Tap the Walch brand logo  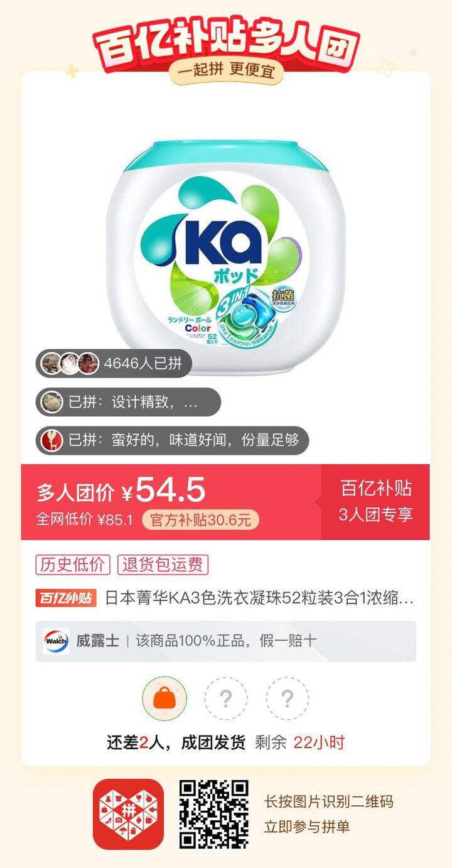pos(56,641)
